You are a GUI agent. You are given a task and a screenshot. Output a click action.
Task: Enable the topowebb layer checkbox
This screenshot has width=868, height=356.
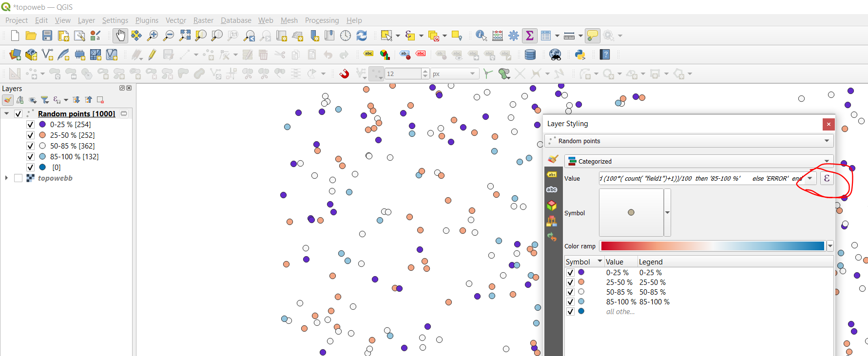click(18, 178)
